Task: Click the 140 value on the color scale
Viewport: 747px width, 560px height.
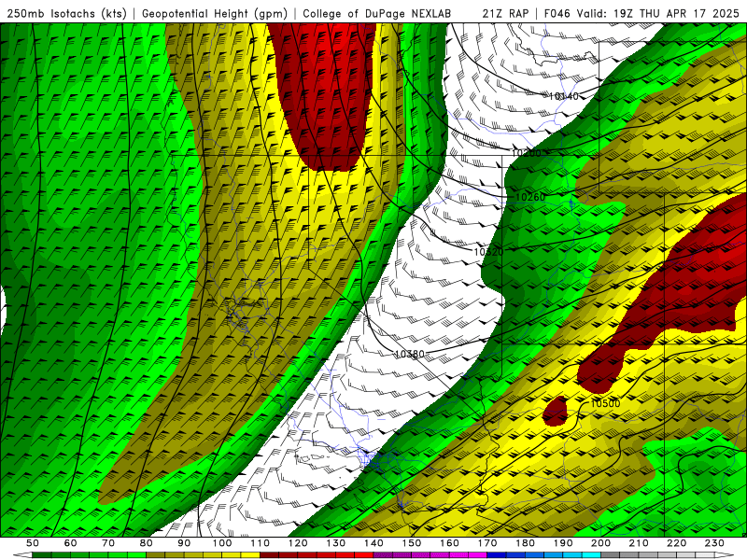Action: coord(373,543)
